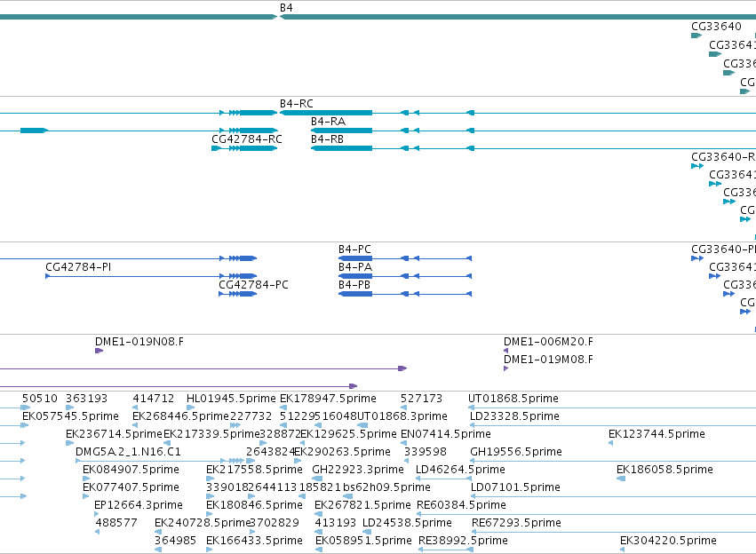Click GH22923.3prime EST label

[x=358, y=471]
